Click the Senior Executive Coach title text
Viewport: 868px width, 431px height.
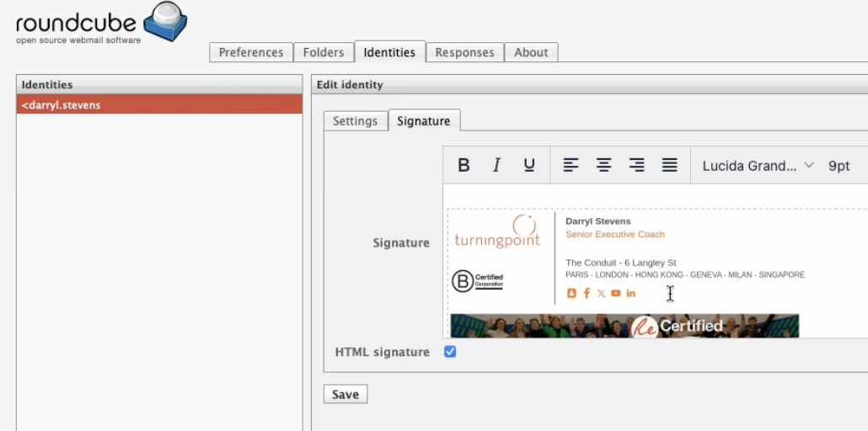click(x=615, y=234)
